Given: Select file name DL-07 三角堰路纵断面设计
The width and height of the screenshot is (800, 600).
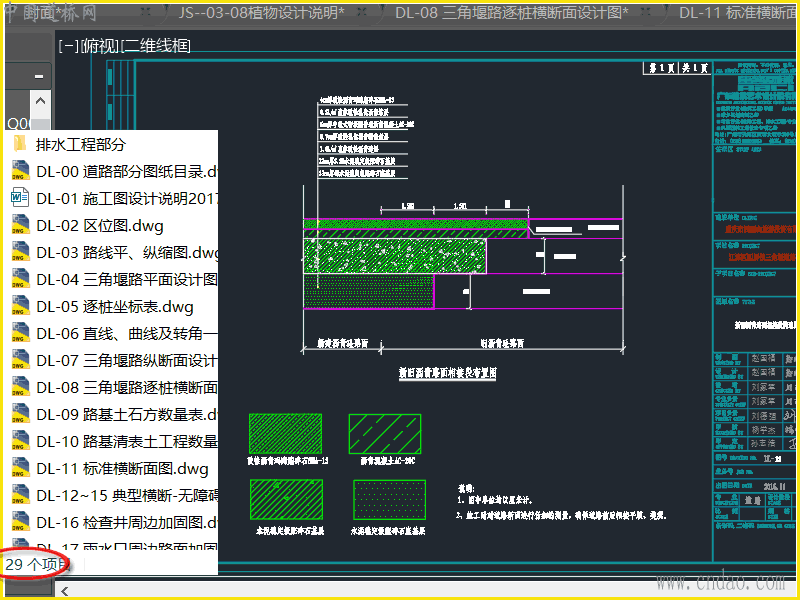Looking at the screenshot, I should click(127, 361).
